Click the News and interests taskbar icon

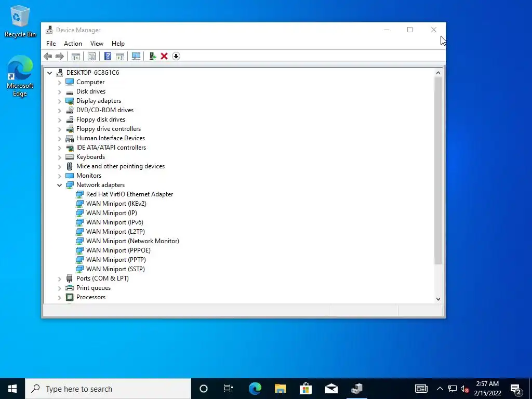(421, 389)
